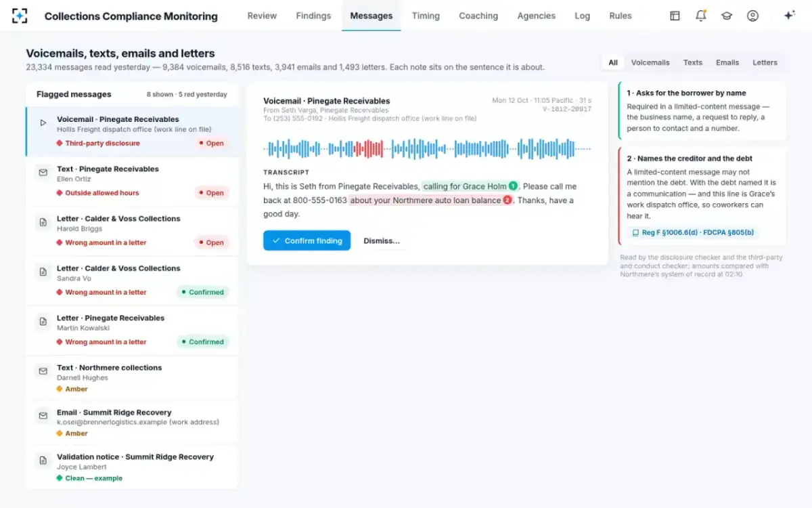This screenshot has width=812, height=508.
Task: Click the voicemail waveform's red segment
Action: (x=369, y=149)
